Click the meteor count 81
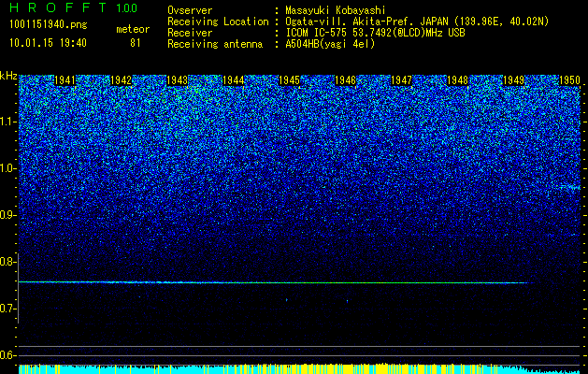 click(x=135, y=43)
